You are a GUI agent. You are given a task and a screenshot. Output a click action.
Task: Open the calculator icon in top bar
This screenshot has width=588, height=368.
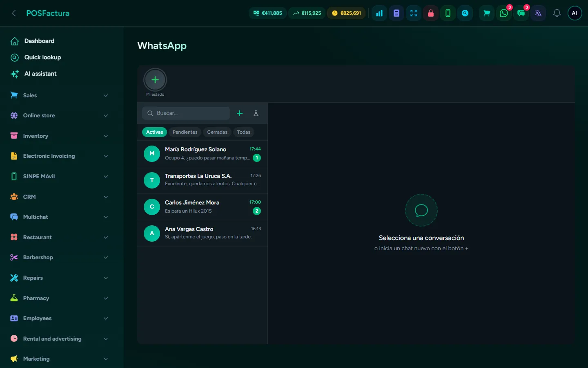click(x=396, y=13)
